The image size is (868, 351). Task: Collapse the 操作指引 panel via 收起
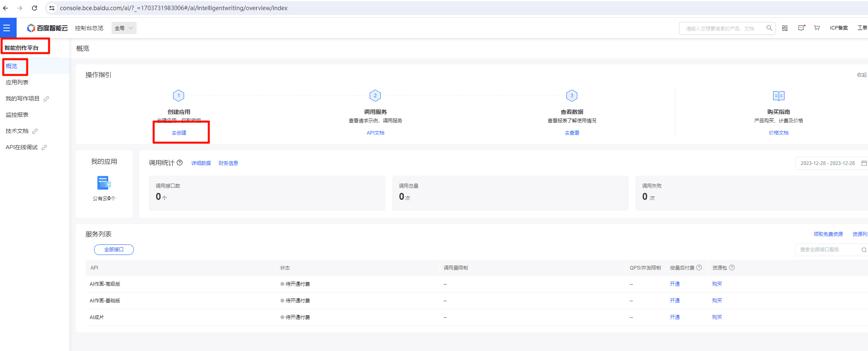[862, 75]
